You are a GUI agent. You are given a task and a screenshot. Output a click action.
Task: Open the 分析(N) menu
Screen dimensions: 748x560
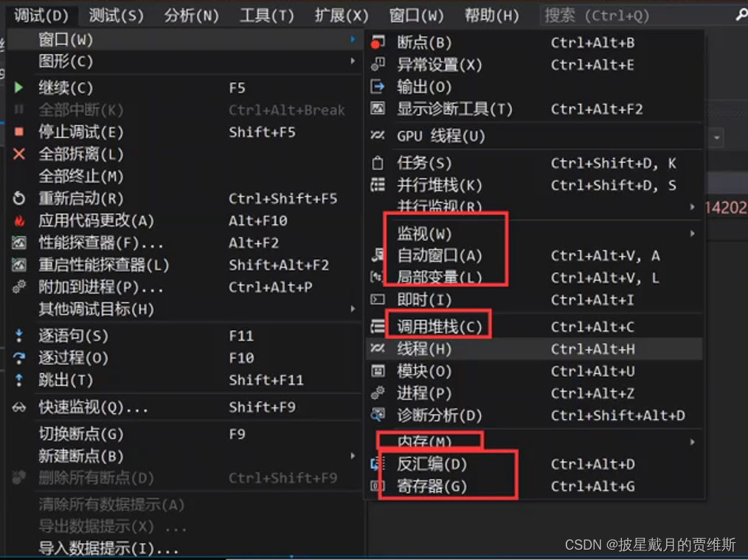pos(191,15)
